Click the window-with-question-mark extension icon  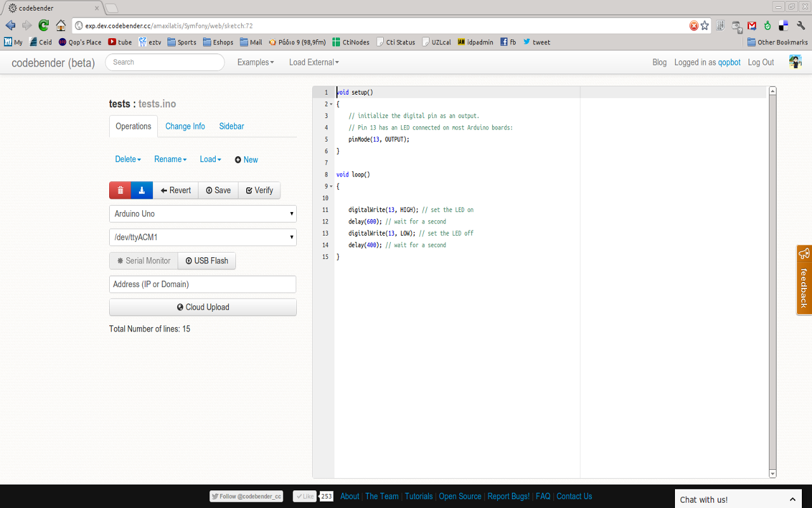point(737,26)
